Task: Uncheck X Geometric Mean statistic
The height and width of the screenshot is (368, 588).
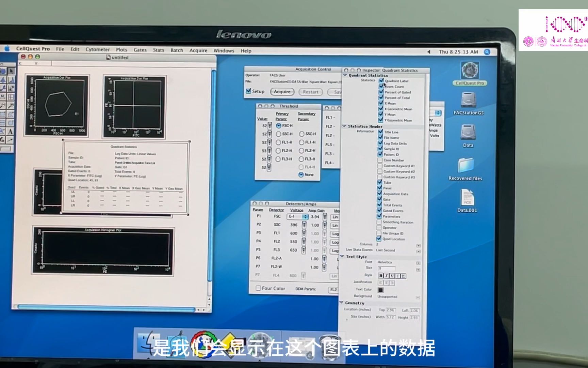Action: point(381,109)
